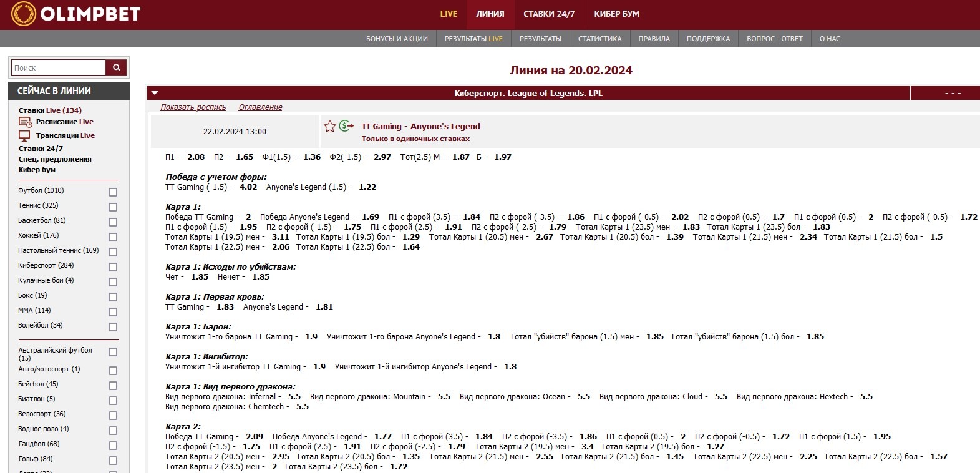
Task: Tick the Теннис (325) checkbox
Action: [x=113, y=207]
